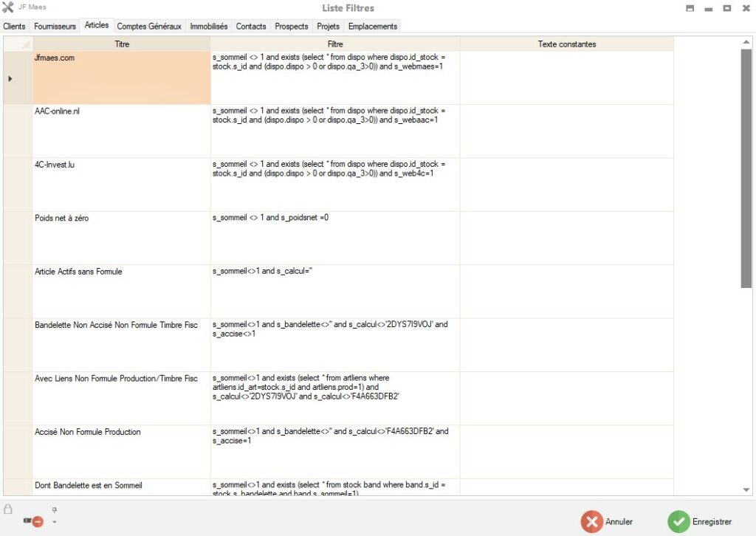Click the vertical scrollbar thumb

click(x=746, y=168)
